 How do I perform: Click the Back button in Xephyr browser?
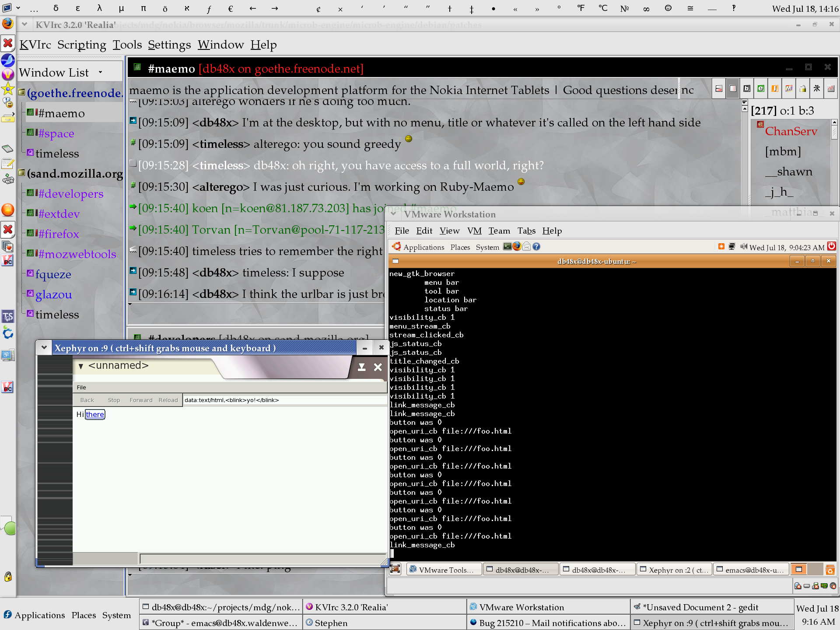pyautogui.click(x=87, y=400)
